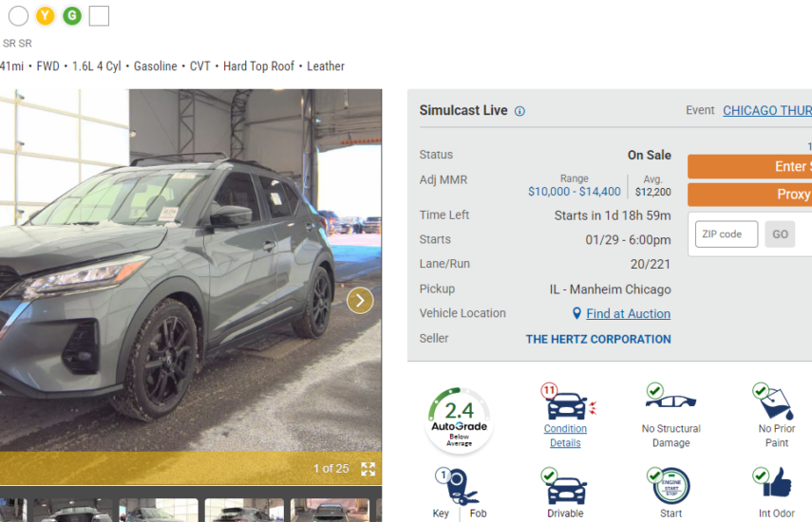The width and height of the screenshot is (812, 522).
Task: Open the Find at Auction link
Action: (x=628, y=313)
